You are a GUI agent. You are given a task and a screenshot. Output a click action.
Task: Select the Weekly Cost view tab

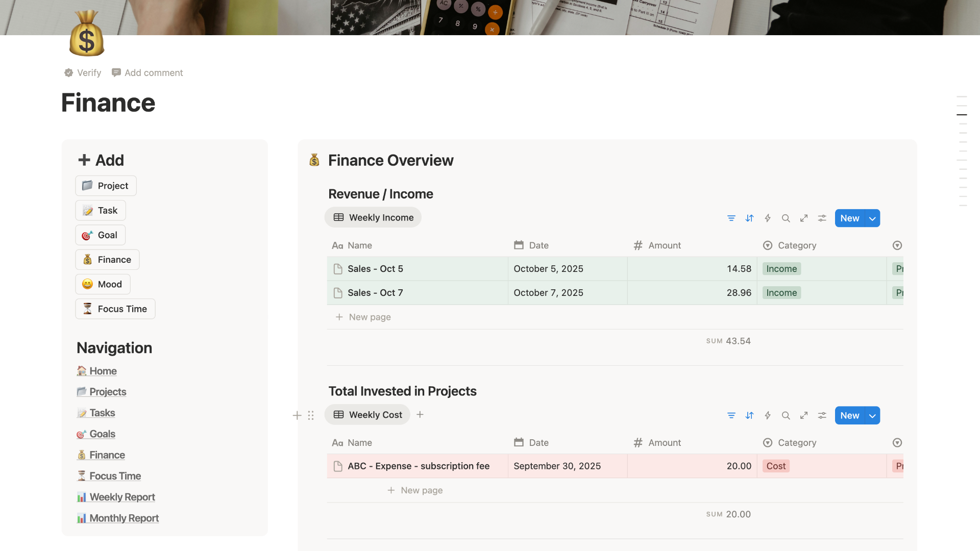tap(367, 415)
